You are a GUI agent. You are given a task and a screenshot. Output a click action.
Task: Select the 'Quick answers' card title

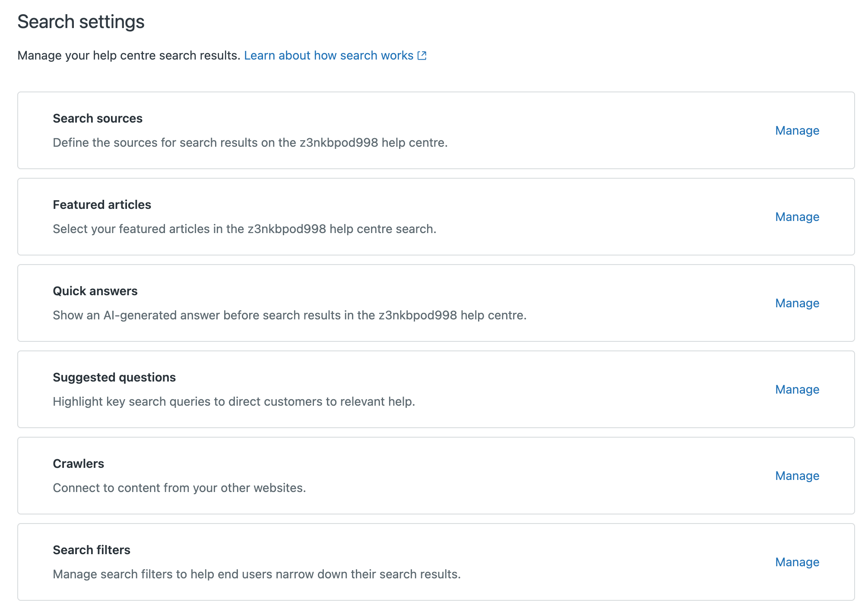click(95, 291)
